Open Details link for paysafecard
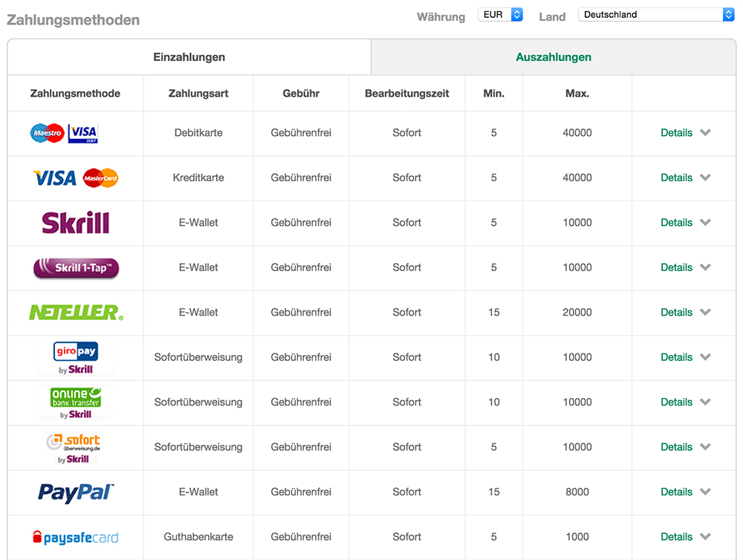 [676, 537]
